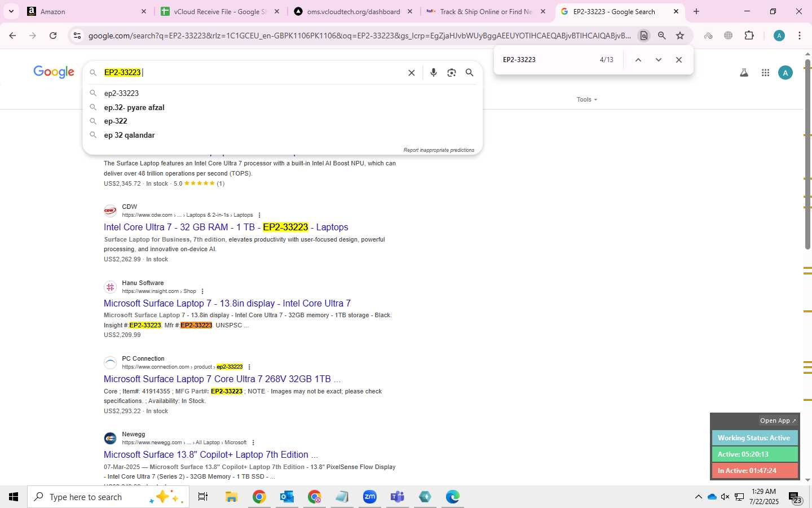Viewport: 812px width, 508px height.
Task: Open Task View on the taskbar
Action: [x=203, y=497]
